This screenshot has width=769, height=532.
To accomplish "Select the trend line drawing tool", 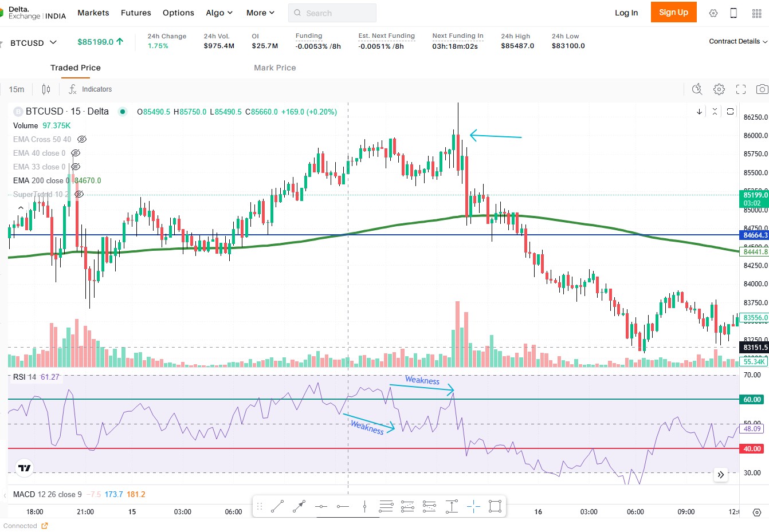I will click(277, 506).
